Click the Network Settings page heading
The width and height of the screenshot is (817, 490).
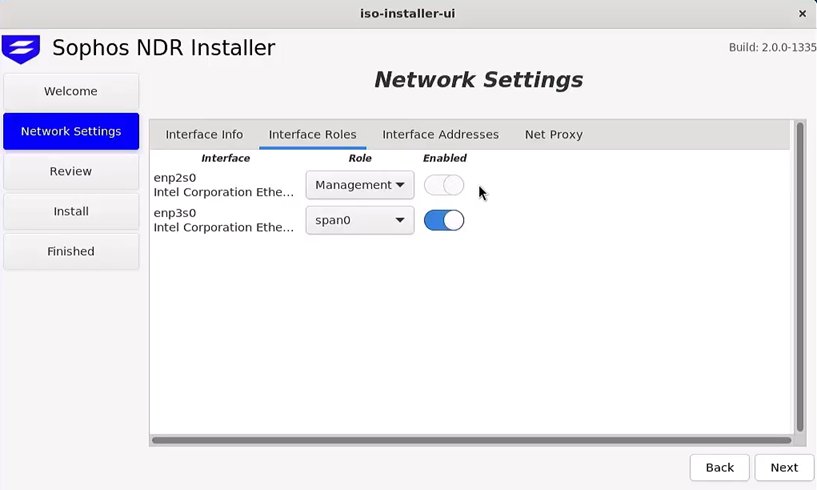pos(478,80)
